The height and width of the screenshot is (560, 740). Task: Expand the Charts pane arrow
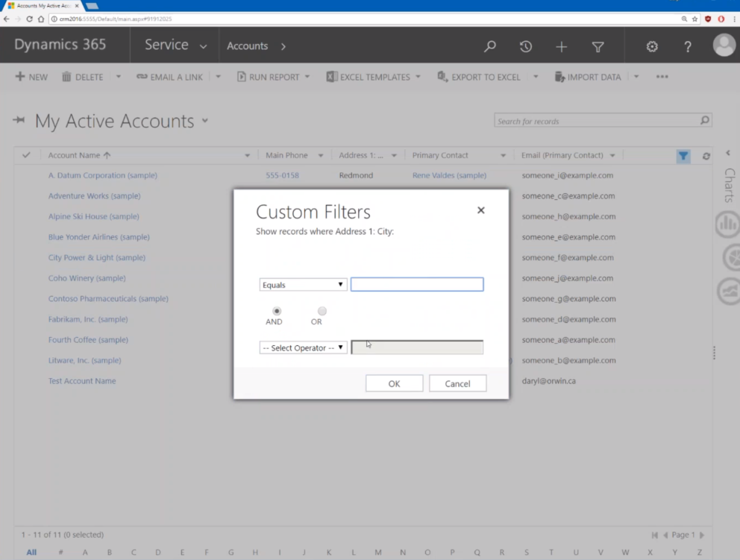[x=728, y=153]
